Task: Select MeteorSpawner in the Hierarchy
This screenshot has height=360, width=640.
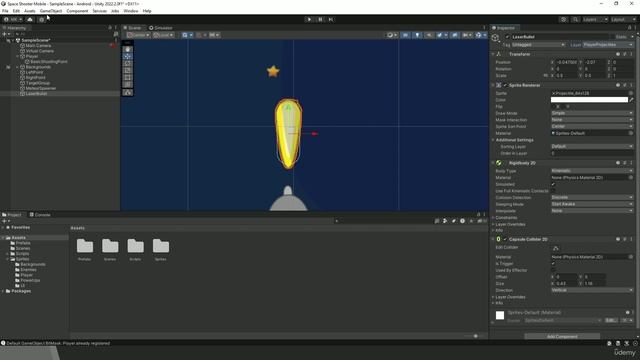Action: (41, 88)
